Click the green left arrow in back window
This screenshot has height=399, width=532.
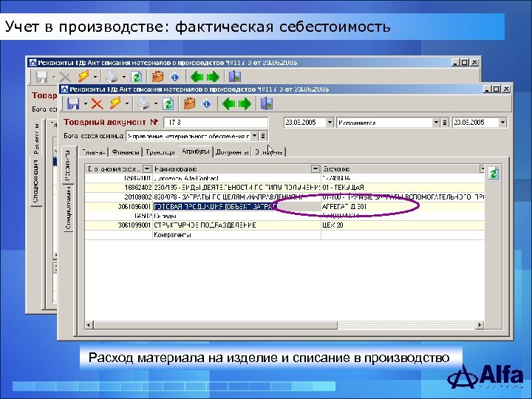[x=197, y=77]
